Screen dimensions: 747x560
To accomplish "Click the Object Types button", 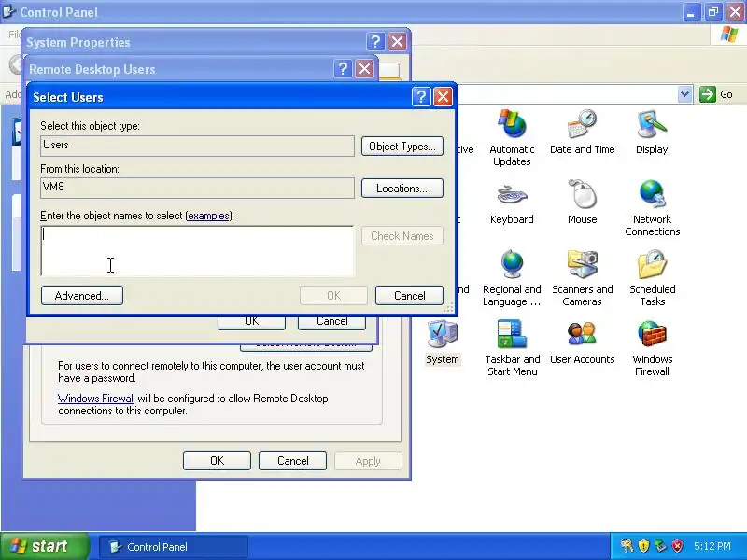I will coord(402,147).
